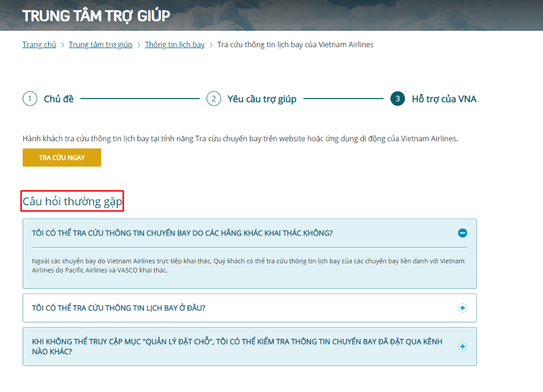The width and height of the screenshot is (543, 392).
Task: Select the step 1 circle
Action: pos(30,99)
